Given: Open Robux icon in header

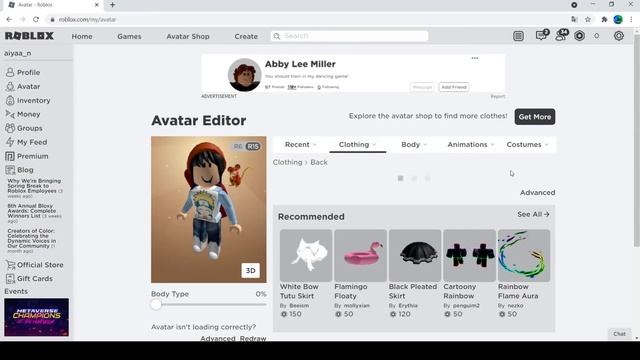Looking at the screenshot, I should [580, 36].
